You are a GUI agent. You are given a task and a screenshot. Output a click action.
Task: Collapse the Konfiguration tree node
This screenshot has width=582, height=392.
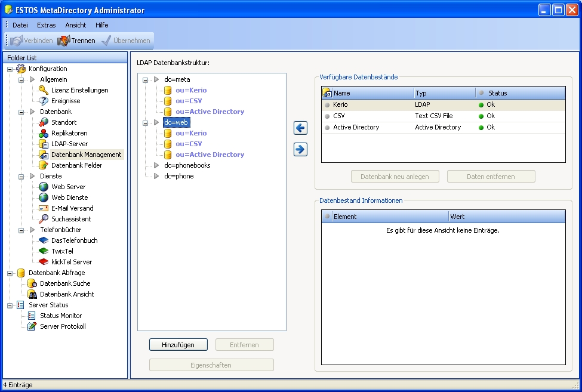click(10, 69)
